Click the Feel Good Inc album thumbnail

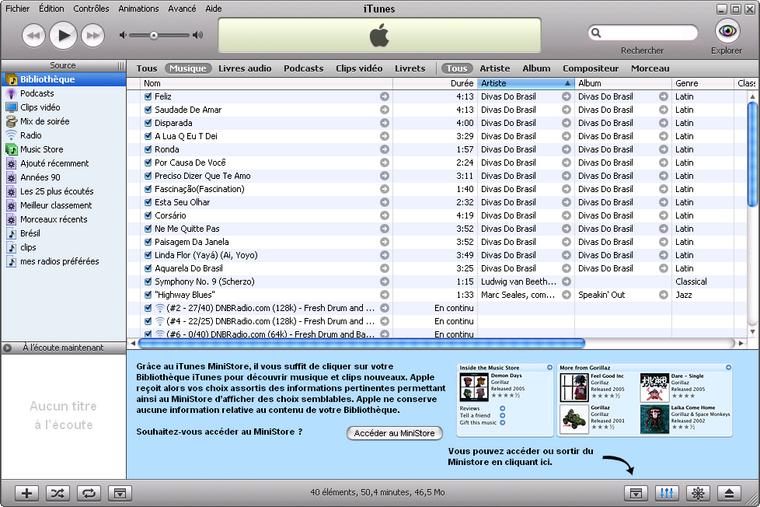[x=574, y=387]
